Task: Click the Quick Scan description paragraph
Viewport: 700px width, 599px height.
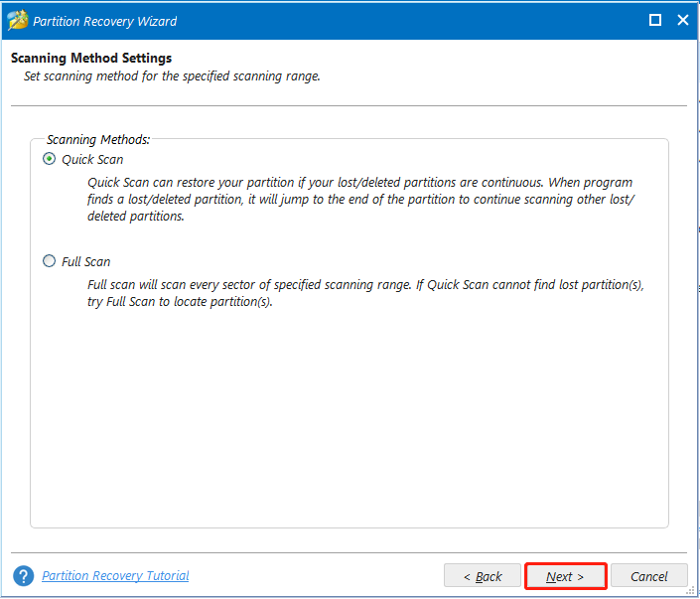Action: tap(360, 200)
